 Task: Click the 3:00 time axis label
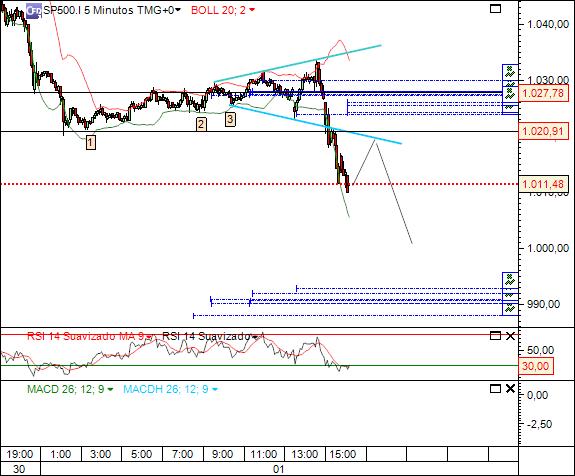tap(100, 454)
